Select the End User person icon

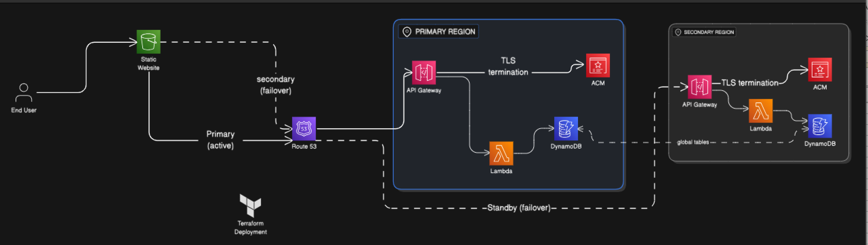coord(24,93)
